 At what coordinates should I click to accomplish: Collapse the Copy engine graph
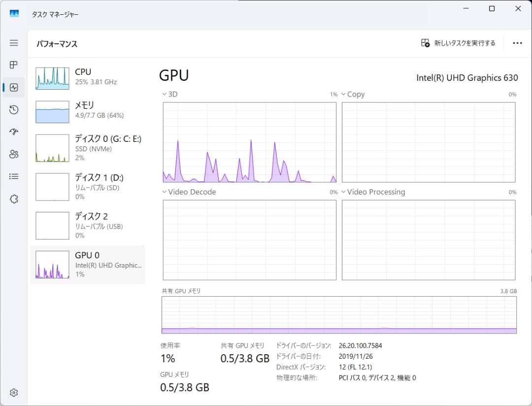pos(343,94)
